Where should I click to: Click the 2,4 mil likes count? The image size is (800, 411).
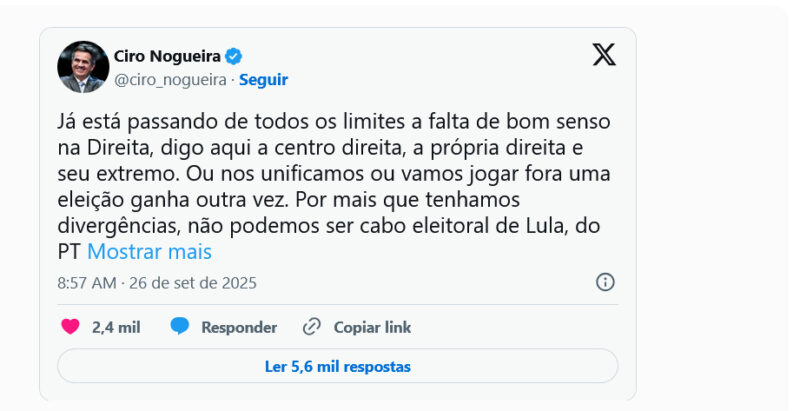click(x=116, y=327)
